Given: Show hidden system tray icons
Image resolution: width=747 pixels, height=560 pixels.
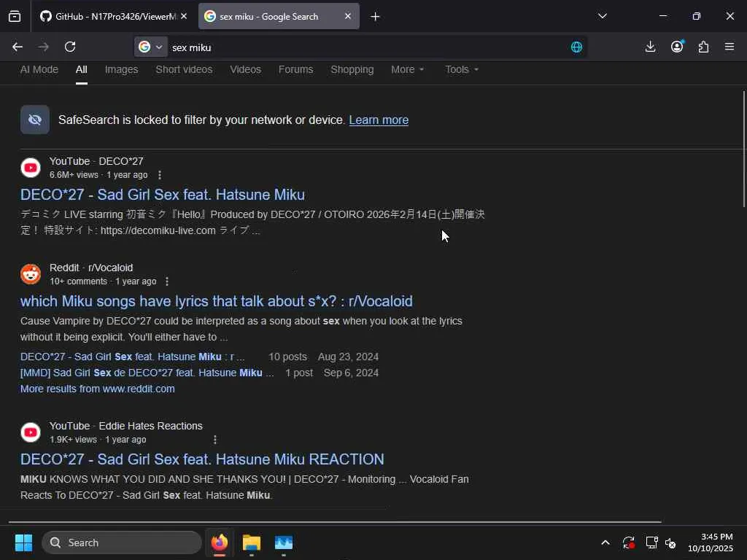Looking at the screenshot, I should point(605,542).
